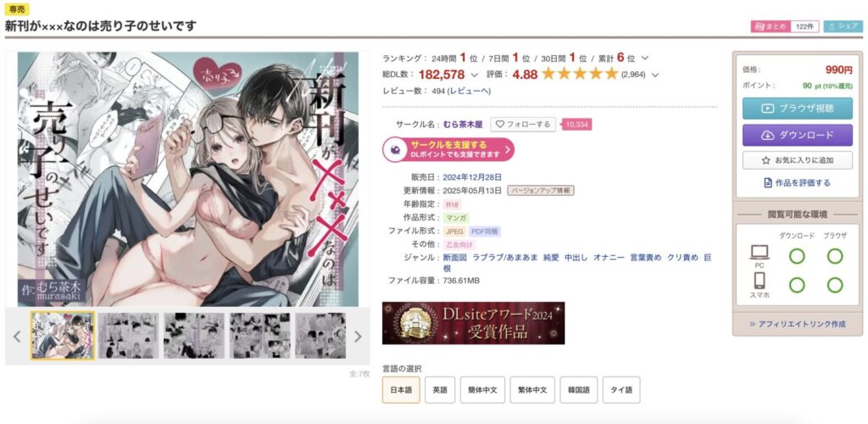Add to favorites with star お気に入りに追加

tap(797, 160)
